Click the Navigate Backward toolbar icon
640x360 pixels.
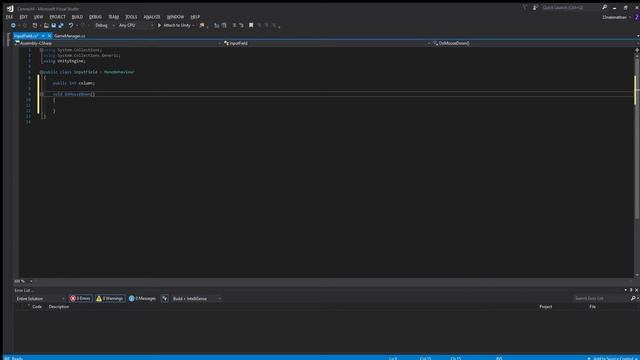[13, 25]
